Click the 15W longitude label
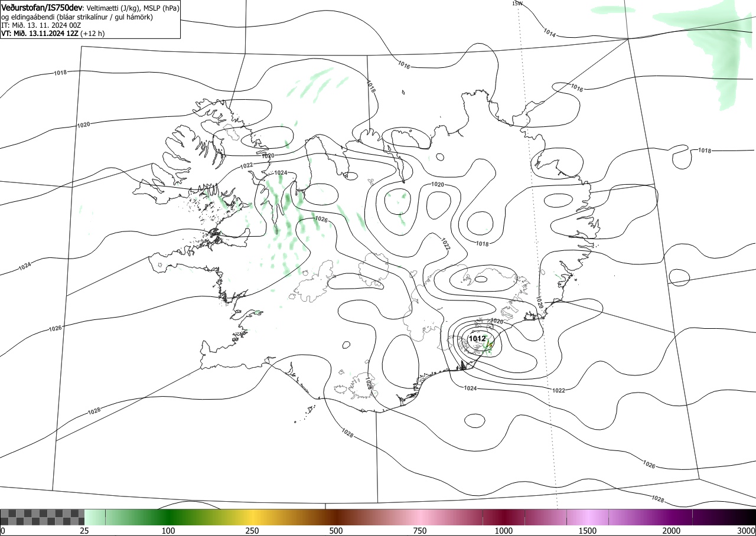 click(517, 4)
